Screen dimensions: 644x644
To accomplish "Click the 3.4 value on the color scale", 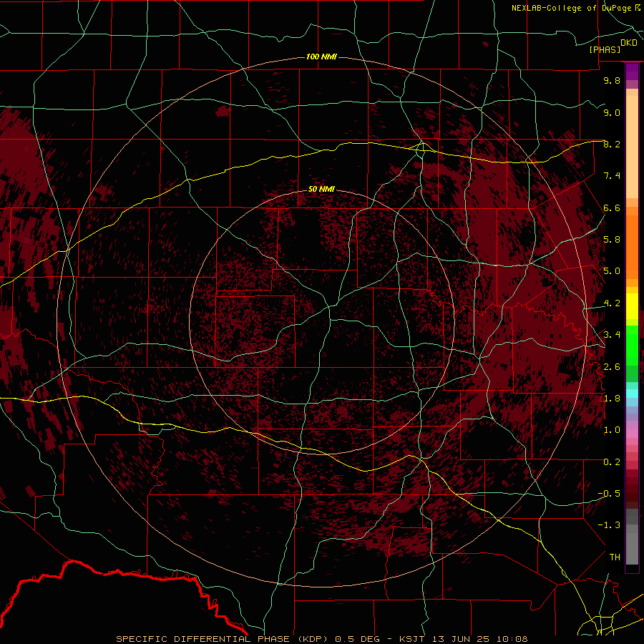I will (x=612, y=335).
